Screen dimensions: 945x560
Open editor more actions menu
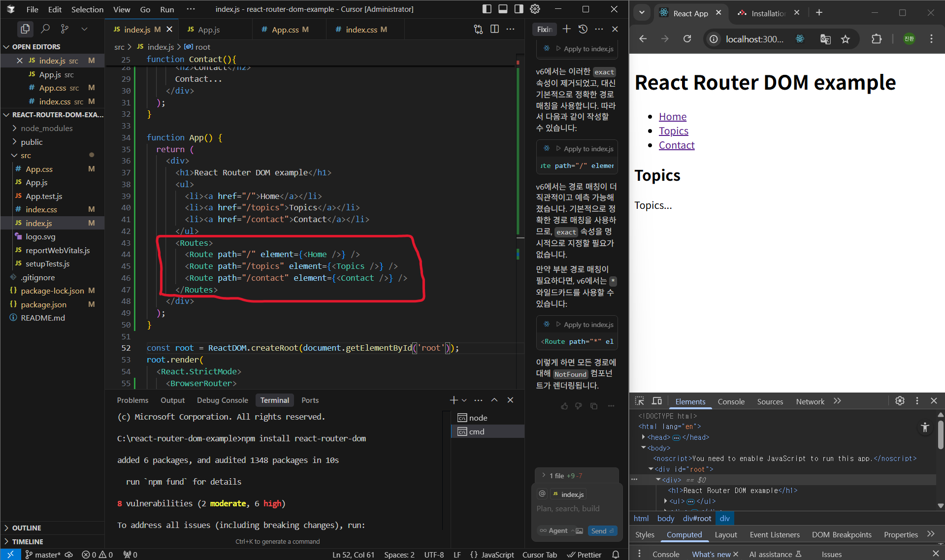511,29
